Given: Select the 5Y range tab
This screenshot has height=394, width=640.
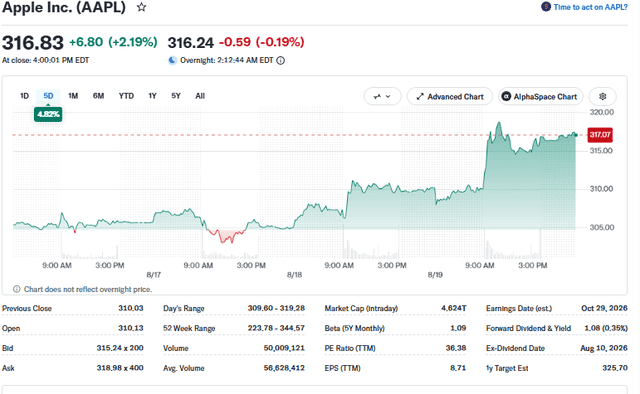Looking at the screenshot, I should (176, 96).
